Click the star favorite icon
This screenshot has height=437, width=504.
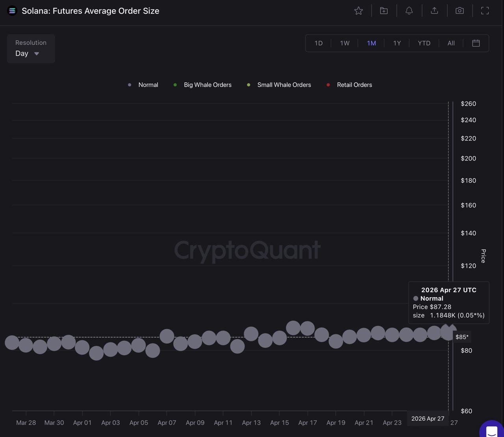pyautogui.click(x=358, y=11)
